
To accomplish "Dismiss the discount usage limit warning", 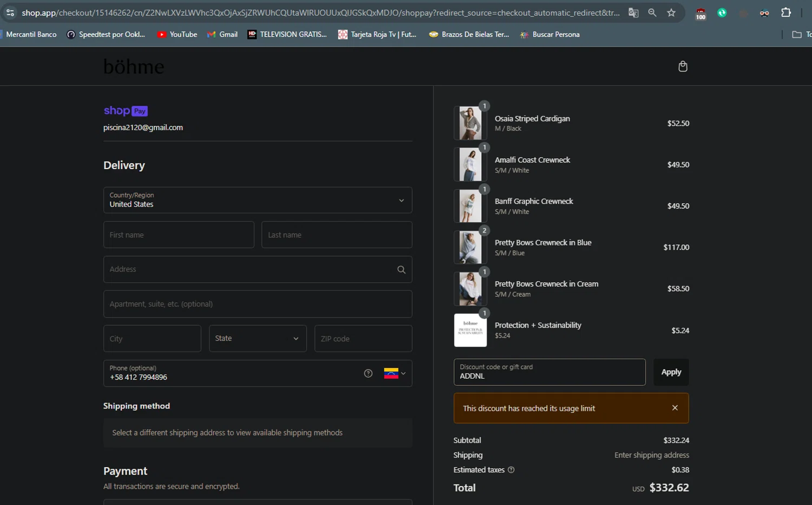I will pyautogui.click(x=675, y=408).
